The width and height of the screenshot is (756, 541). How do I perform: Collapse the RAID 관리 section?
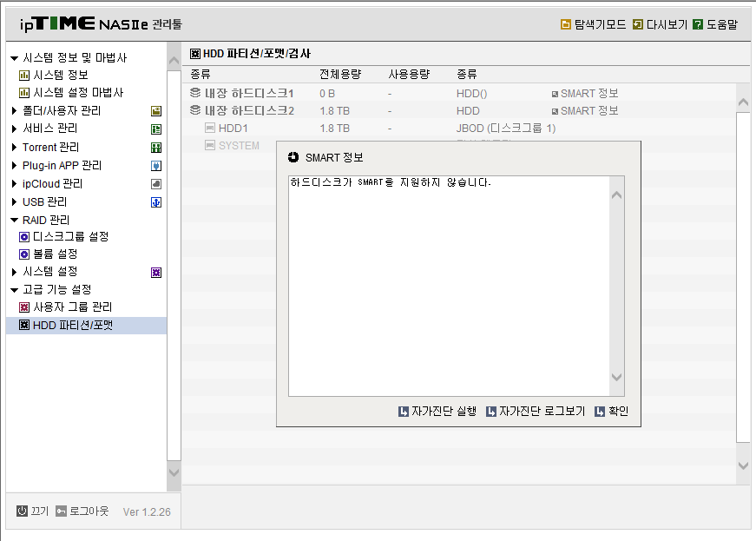15,221
